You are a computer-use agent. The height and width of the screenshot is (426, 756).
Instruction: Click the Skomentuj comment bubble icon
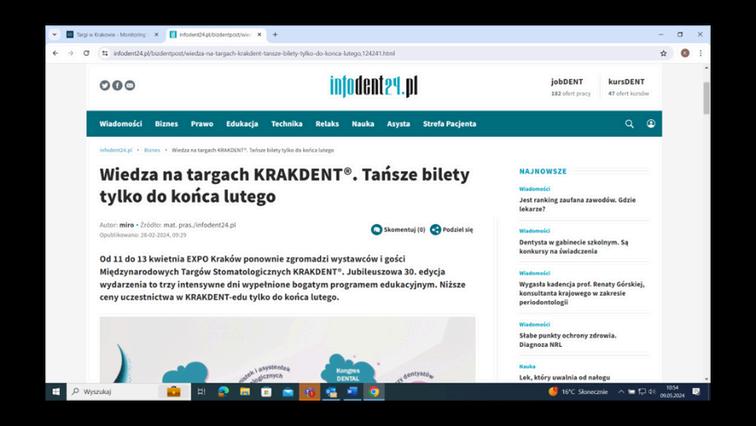tap(376, 230)
